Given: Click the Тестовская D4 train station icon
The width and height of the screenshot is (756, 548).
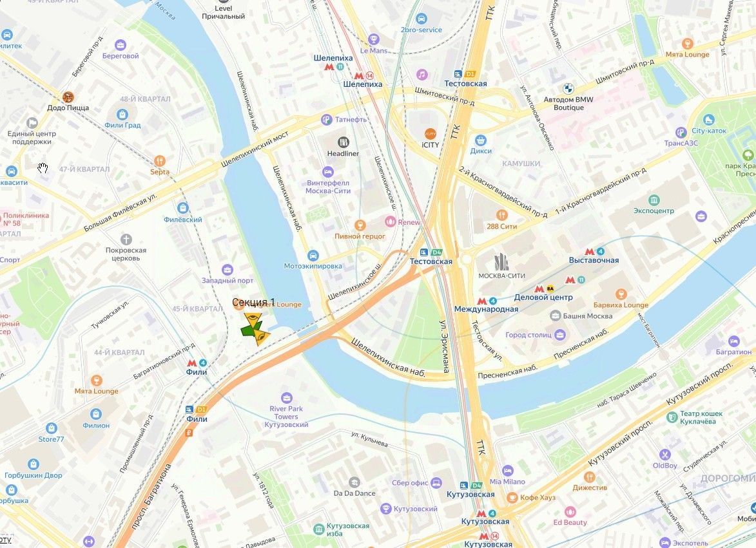Looking at the screenshot, I should point(425,252).
